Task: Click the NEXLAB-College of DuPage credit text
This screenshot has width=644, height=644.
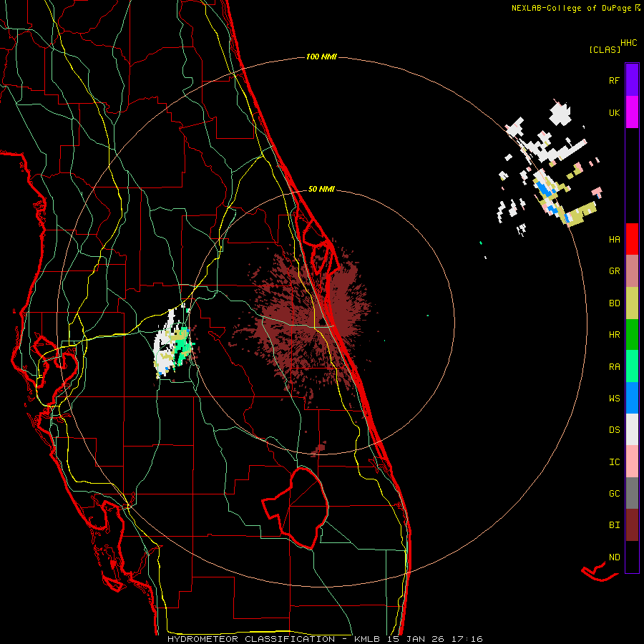Action: (571, 8)
